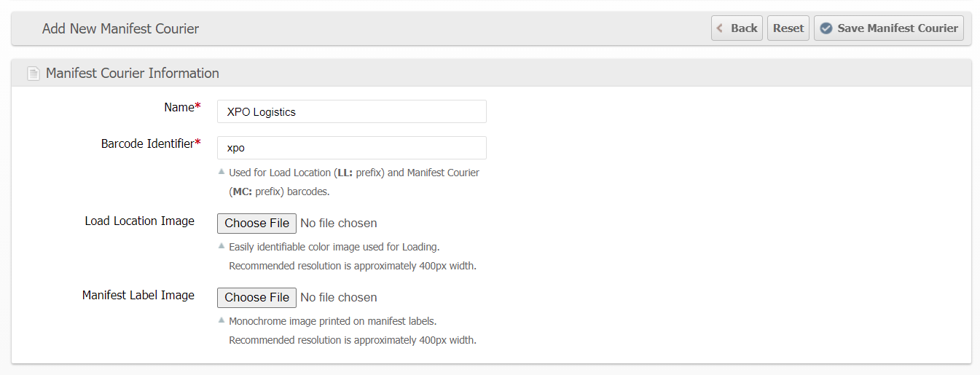Viewport: 980px width, 375px height.
Task: Click "No file chosen" beside Manifest Label Image
Action: pos(339,297)
